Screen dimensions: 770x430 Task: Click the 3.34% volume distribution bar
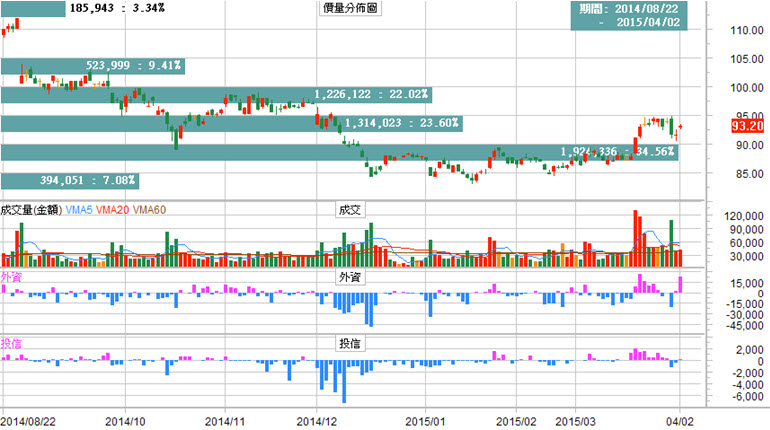click(33, 9)
